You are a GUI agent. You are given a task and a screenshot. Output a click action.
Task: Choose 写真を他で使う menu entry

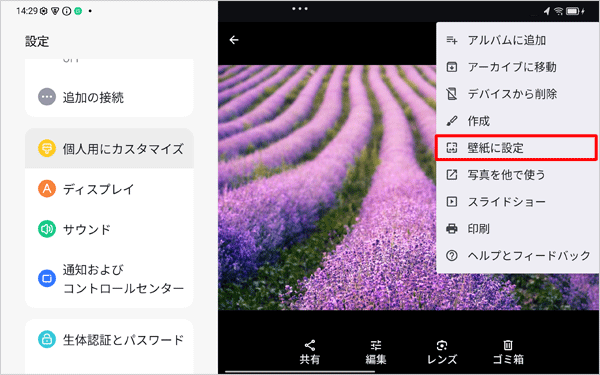coord(518,175)
